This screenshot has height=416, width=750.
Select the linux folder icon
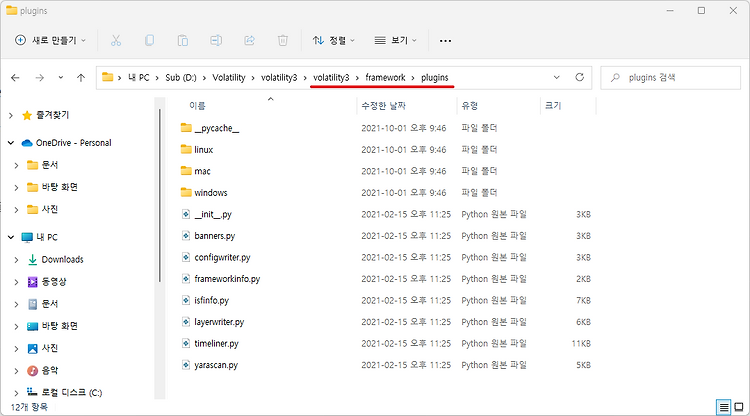(186, 149)
